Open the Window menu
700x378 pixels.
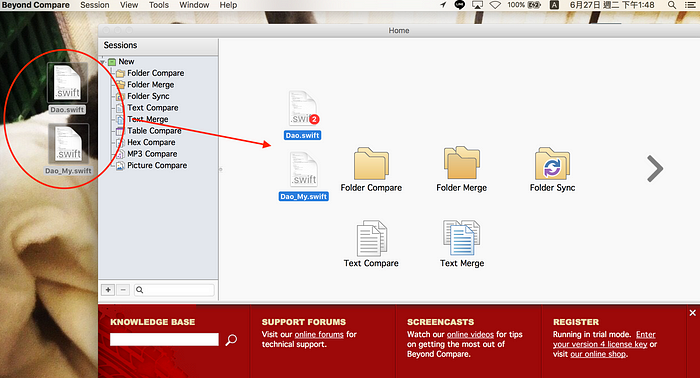click(x=194, y=5)
